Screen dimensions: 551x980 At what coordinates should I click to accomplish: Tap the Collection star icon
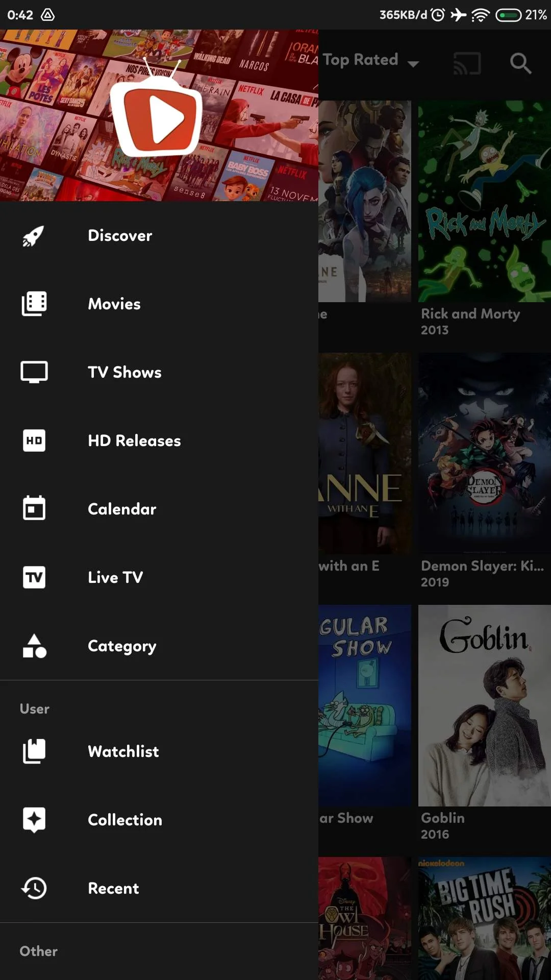click(34, 820)
